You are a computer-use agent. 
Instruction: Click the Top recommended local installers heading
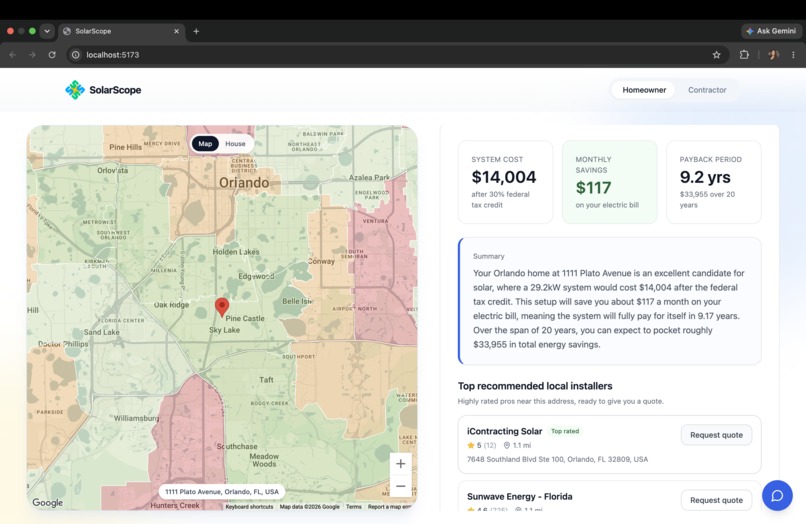tap(535, 386)
